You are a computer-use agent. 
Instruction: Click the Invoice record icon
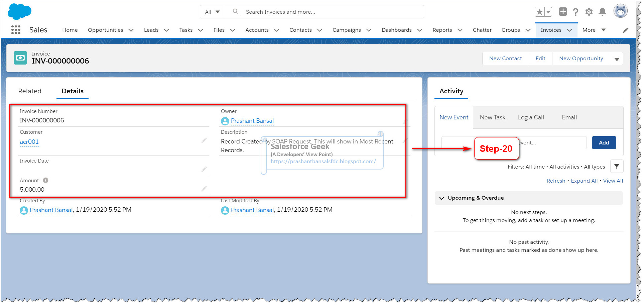click(x=20, y=58)
